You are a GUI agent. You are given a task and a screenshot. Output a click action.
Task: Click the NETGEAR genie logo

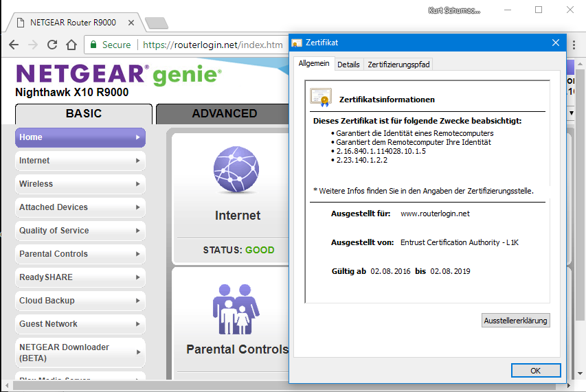tap(119, 74)
